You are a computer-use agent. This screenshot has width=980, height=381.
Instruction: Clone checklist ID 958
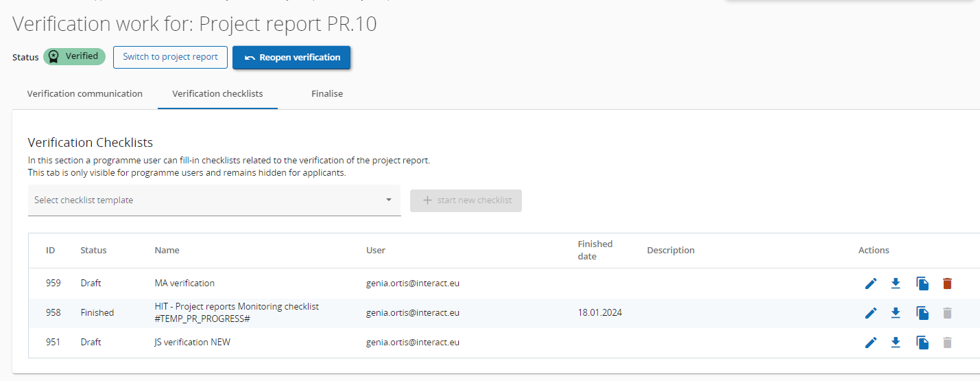pos(922,313)
